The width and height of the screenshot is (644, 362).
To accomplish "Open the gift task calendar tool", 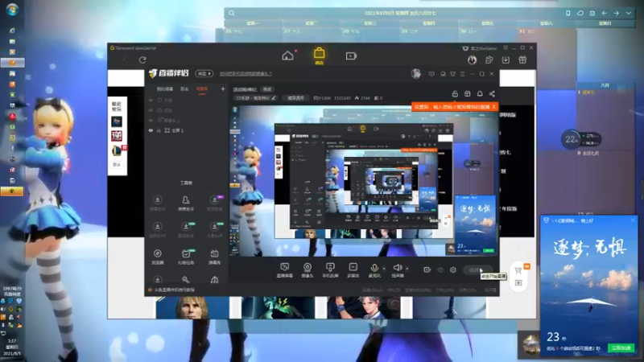I will pyautogui.click(x=186, y=256).
